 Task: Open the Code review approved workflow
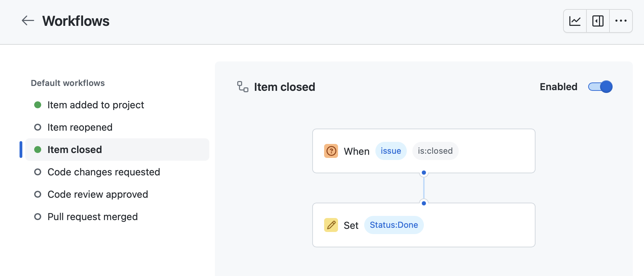pyautogui.click(x=117, y=194)
